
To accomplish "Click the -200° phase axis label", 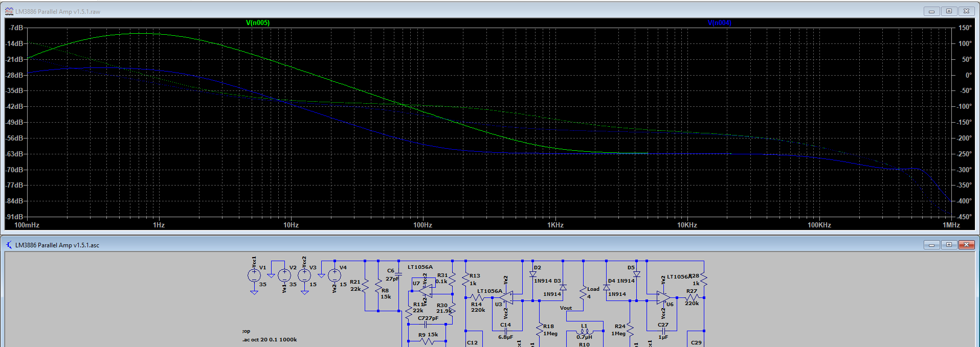I will click(964, 138).
